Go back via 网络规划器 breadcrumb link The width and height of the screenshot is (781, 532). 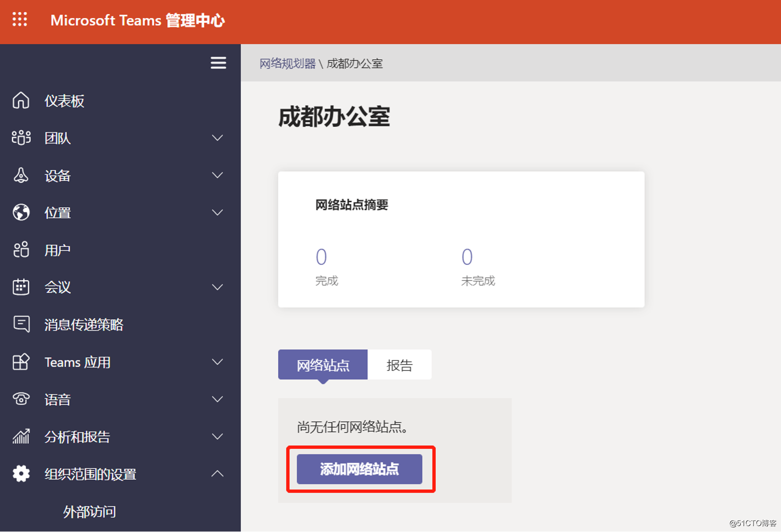click(287, 63)
